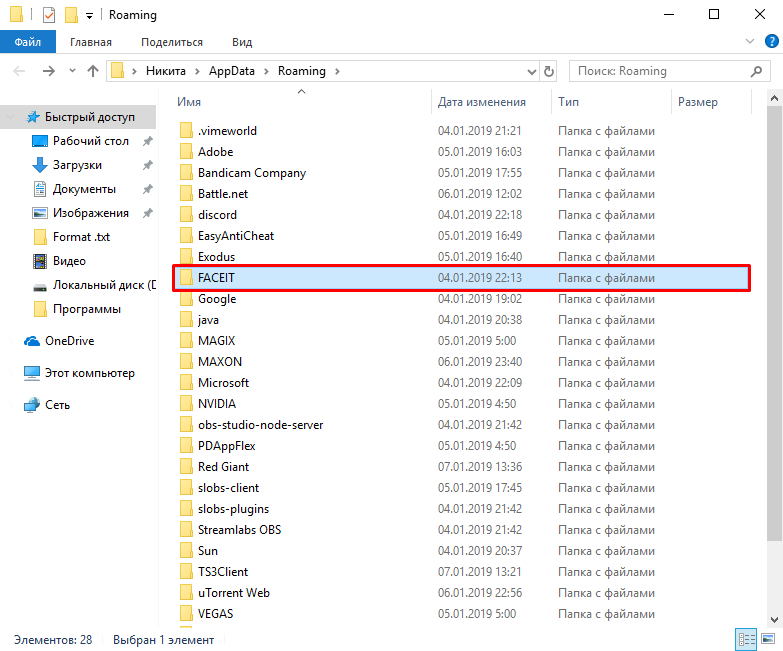Image resolution: width=783 pixels, height=651 pixels.
Task: Open Format .txt folder in sidebar
Action: coord(81,237)
